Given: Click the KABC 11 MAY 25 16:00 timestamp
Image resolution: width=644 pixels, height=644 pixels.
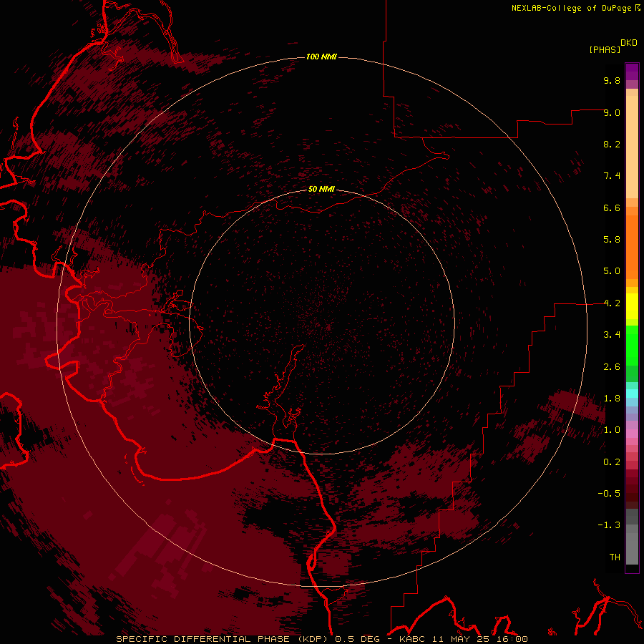Looking at the screenshot, I should [463, 639].
